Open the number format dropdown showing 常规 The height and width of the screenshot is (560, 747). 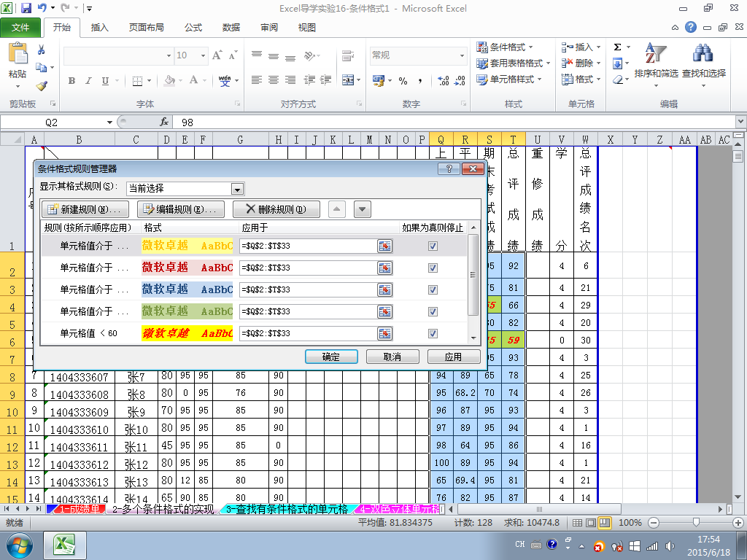[x=462, y=55]
